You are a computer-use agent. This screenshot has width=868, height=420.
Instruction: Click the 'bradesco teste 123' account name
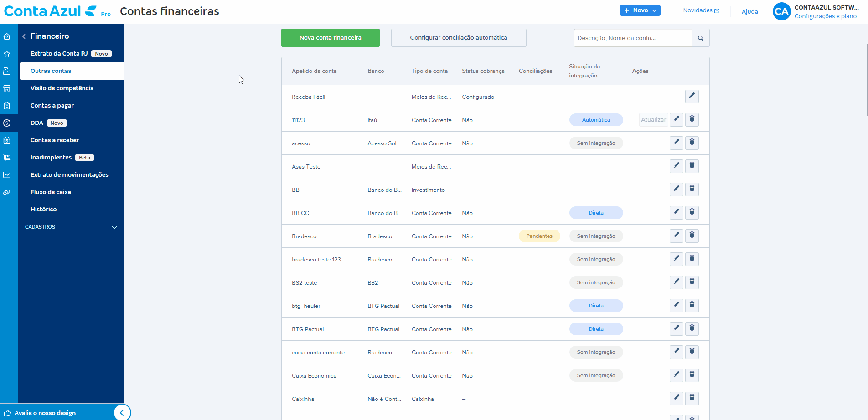(316, 260)
